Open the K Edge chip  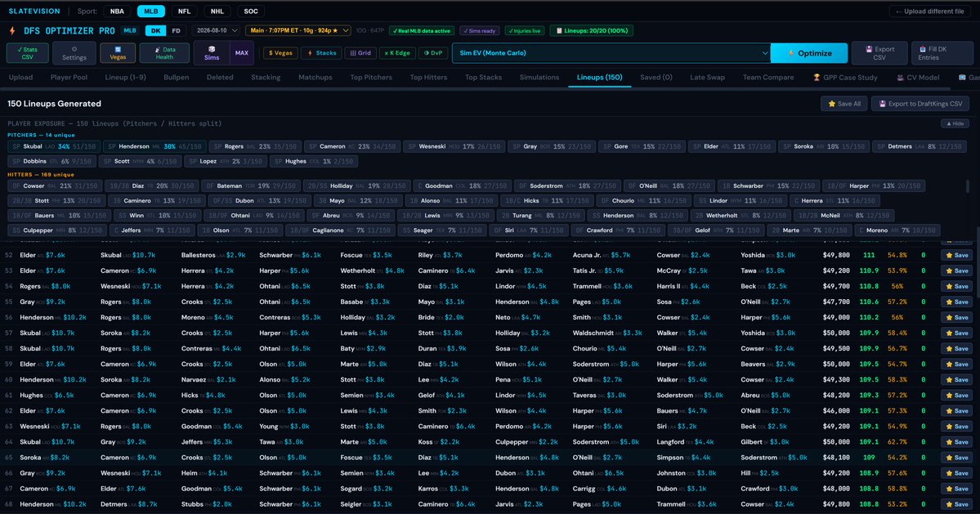click(x=397, y=53)
